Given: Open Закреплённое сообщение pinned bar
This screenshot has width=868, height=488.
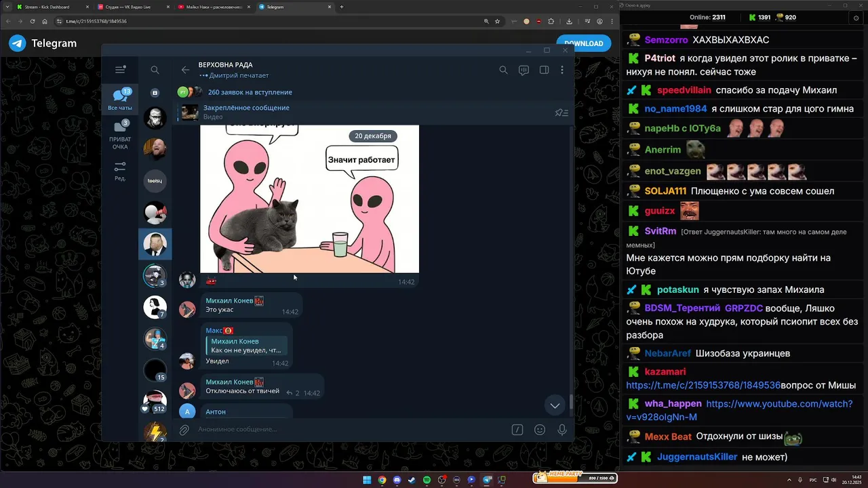Looking at the screenshot, I should click(372, 113).
